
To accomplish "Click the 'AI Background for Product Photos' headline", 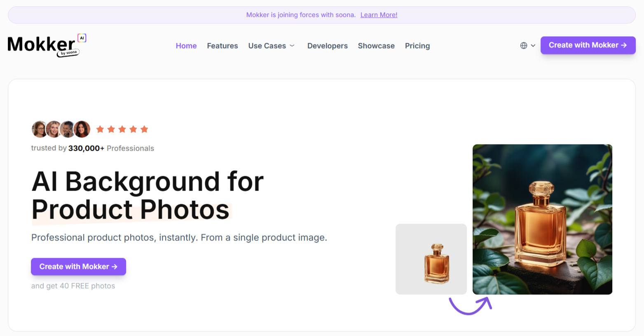I will 148,196.
